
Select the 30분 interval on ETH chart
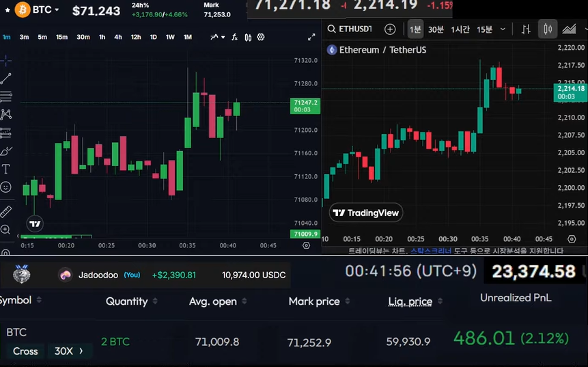coord(436,29)
